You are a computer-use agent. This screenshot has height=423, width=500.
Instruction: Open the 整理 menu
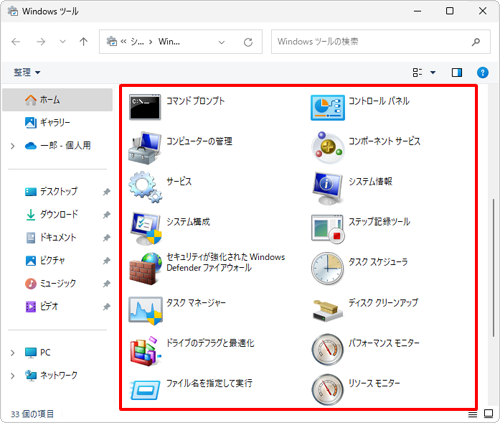coord(27,72)
